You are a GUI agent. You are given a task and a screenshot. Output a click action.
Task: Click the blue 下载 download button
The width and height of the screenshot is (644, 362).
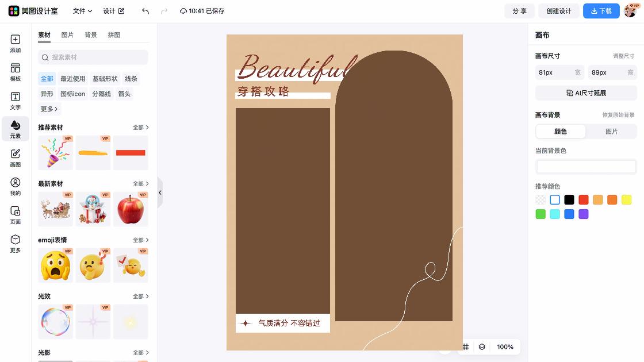coord(601,11)
